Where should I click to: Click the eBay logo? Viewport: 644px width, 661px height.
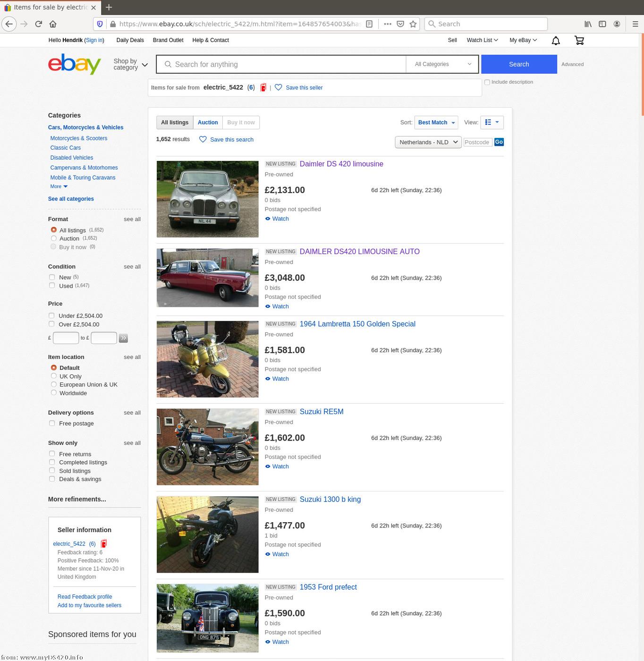[x=75, y=64]
